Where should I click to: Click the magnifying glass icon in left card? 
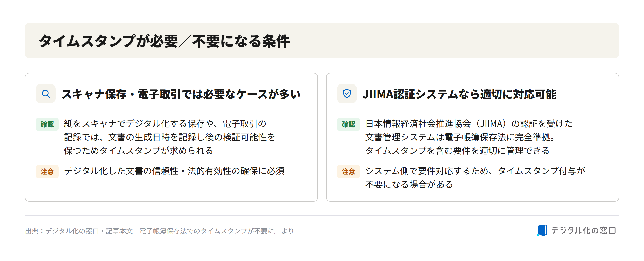46,94
